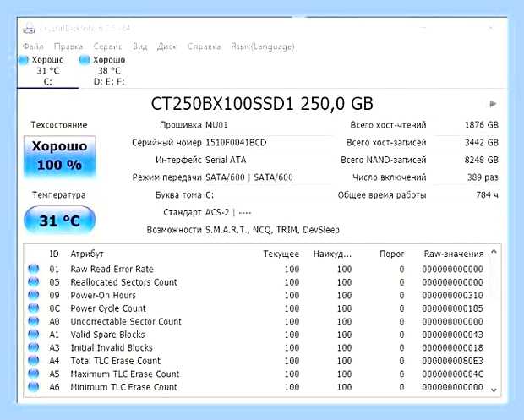Click total host reads value 1876 GB
This screenshot has height=420, width=524.
pyautogui.click(x=482, y=125)
